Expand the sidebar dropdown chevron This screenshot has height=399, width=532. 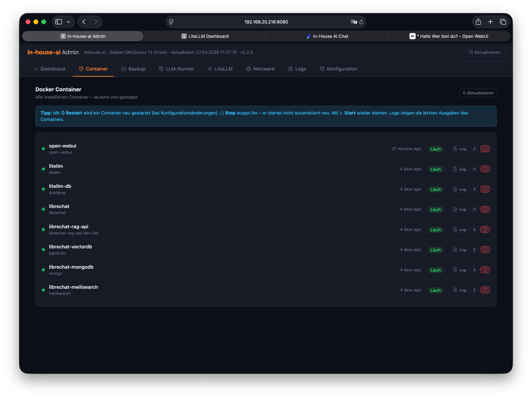click(69, 22)
